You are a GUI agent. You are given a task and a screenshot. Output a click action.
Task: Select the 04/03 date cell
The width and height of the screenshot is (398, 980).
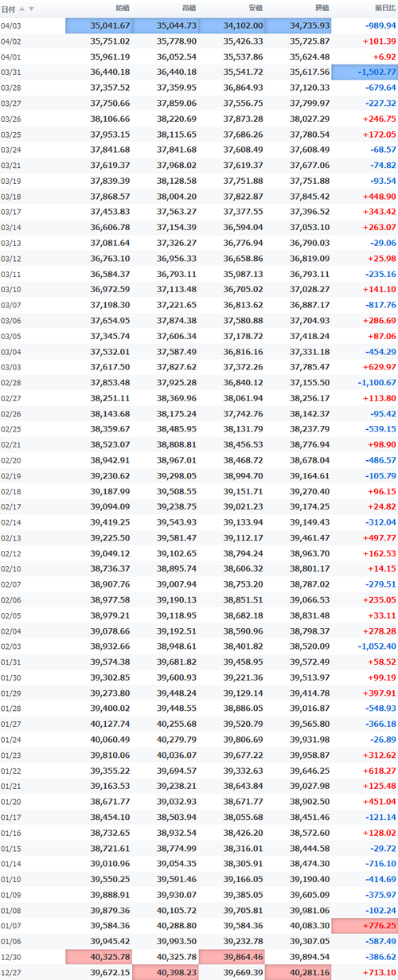point(11,25)
